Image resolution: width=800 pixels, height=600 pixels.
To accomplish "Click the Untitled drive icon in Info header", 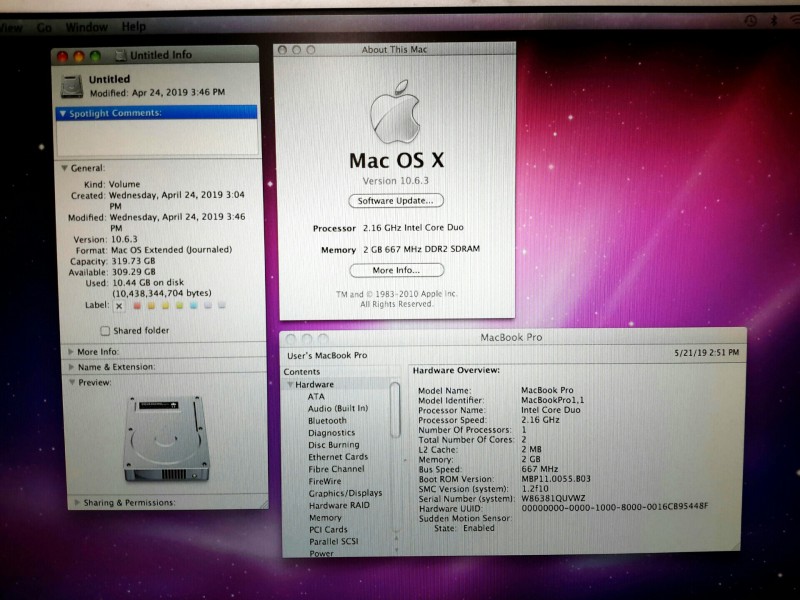I will tap(72, 86).
